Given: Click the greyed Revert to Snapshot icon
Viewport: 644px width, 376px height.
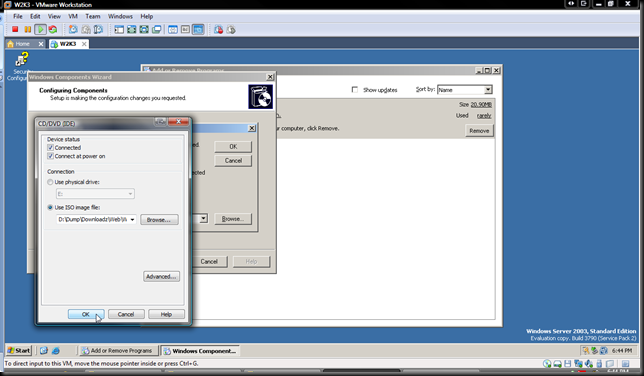Looking at the screenshot, I should (86, 30).
